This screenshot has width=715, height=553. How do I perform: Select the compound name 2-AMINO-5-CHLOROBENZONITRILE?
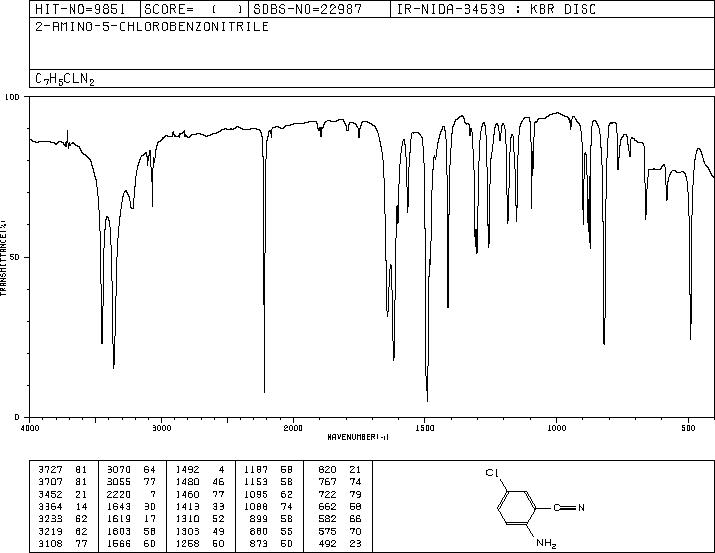coord(152,27)
